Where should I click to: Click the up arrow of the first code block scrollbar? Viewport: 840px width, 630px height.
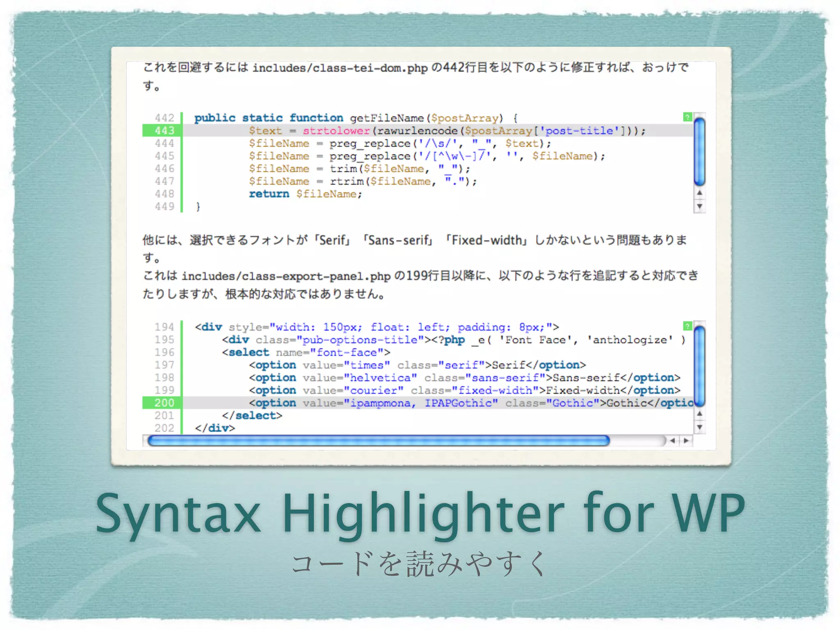pyautogui.click(x=699, y=193)
